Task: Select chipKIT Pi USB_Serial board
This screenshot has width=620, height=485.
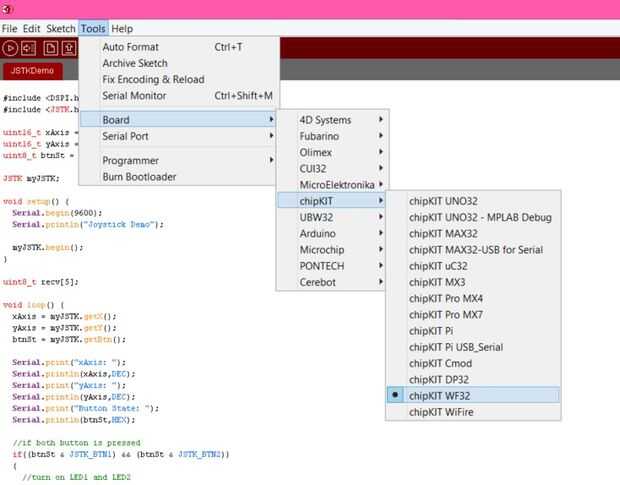Action: (x=473, y=347)
